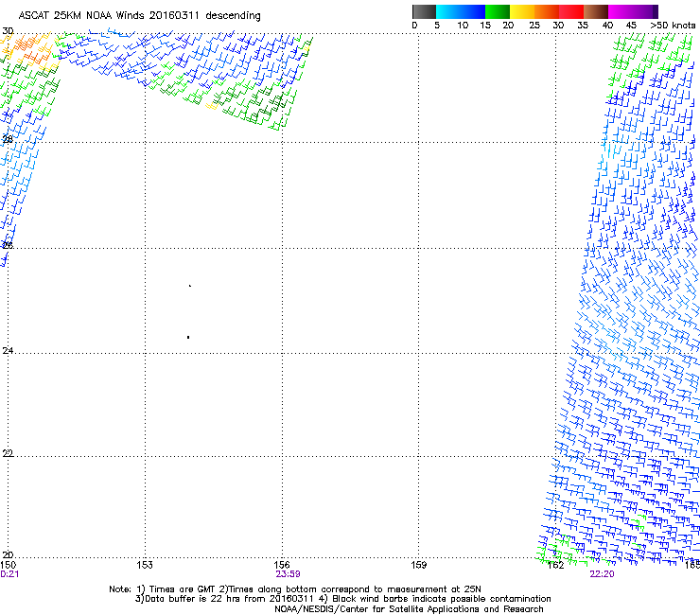
Task: Click the magenta-purple 40-50 knots legend segment
Action: pyautogui.click(x=633, y=11)
